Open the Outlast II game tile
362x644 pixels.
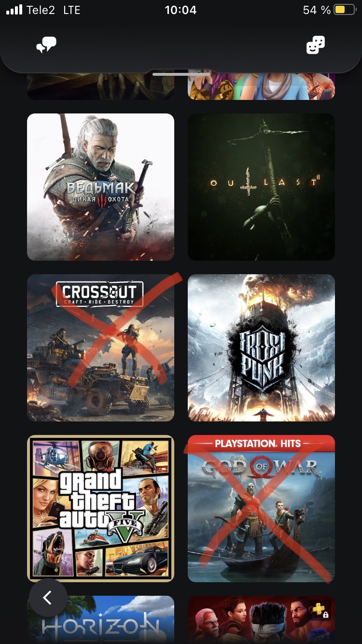(x=261, y=187)
